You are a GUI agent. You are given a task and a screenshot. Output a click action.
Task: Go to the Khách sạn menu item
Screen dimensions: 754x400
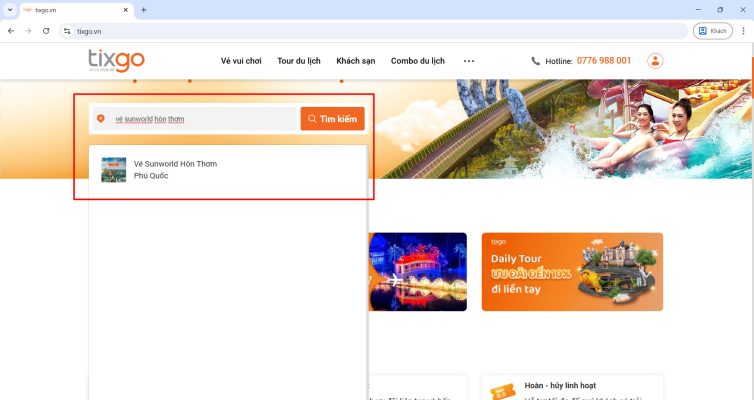(355, 61)
